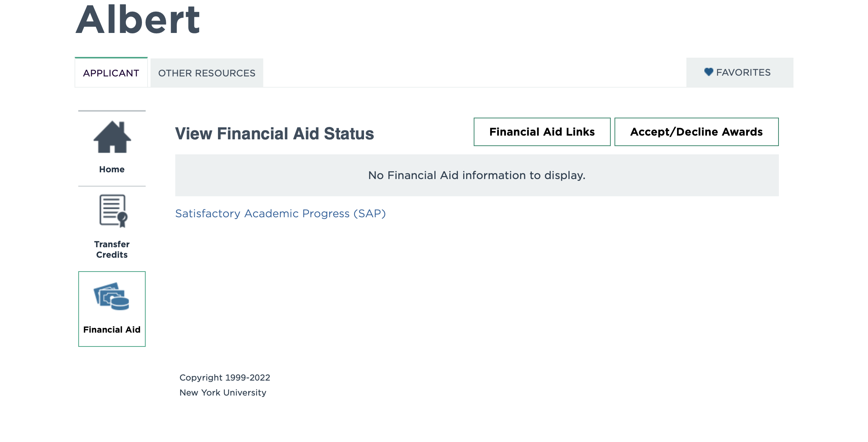Click the No Financial Aid information message
This screenshot has width=868, height=442.
click(x=477, y=175)
